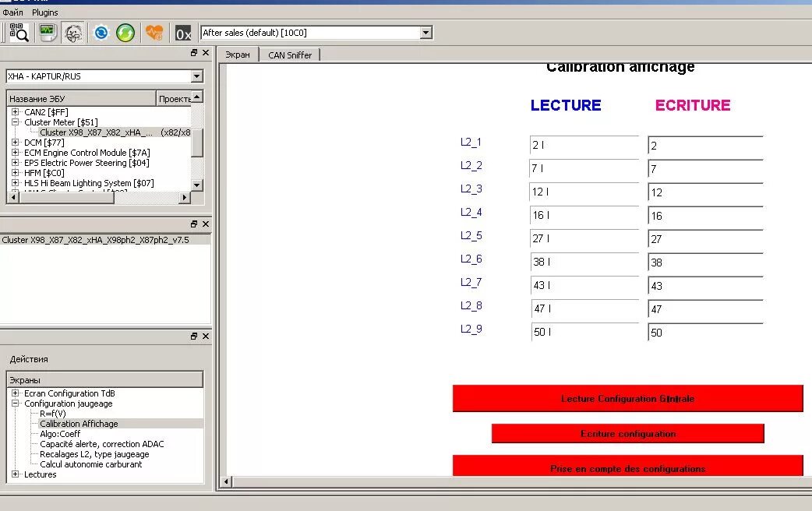Switch to the CAN Sniffer tab
The height and width of the screenshot is (511, 812).
tap(289, 55)
